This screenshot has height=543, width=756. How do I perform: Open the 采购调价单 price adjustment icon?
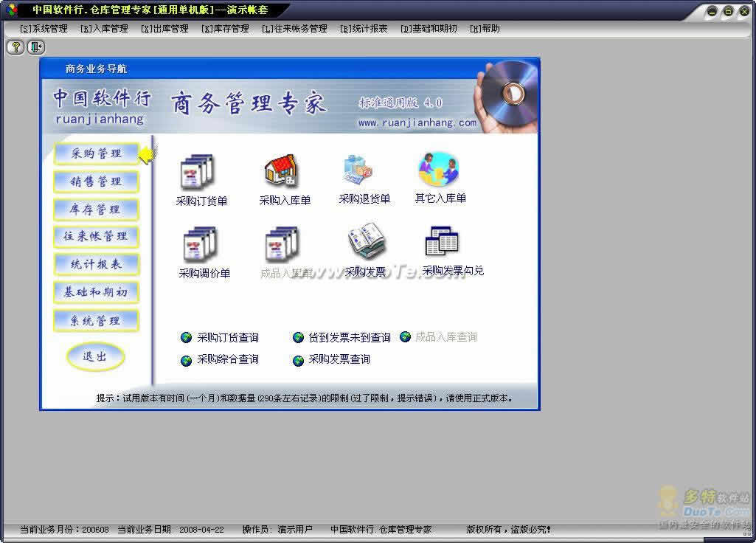point(200,244)
